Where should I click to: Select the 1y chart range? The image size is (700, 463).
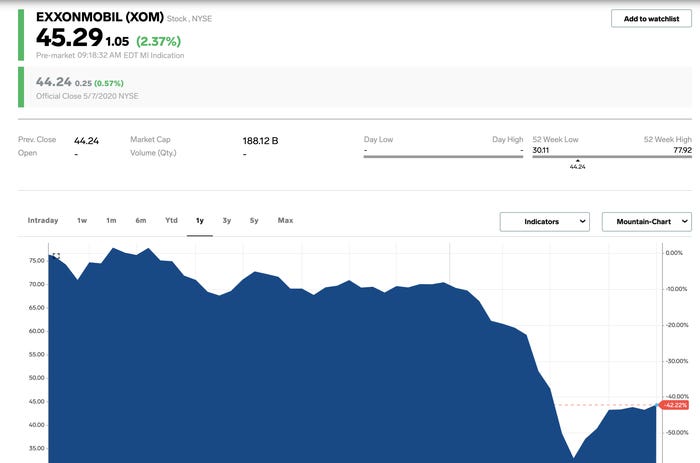coord(200,221)
